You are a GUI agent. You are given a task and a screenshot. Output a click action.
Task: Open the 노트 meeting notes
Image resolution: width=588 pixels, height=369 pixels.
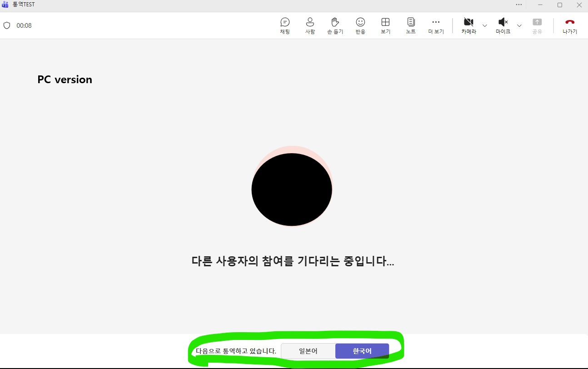411,26
